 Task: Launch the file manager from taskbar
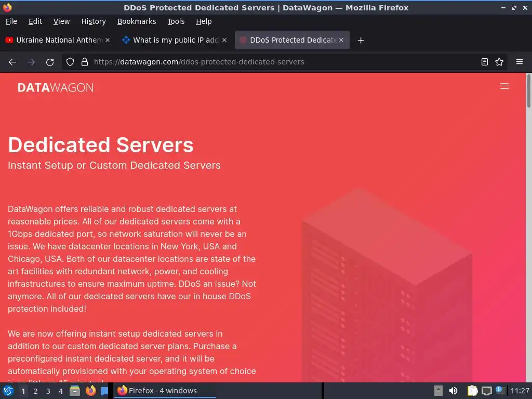tap(75, 391)
